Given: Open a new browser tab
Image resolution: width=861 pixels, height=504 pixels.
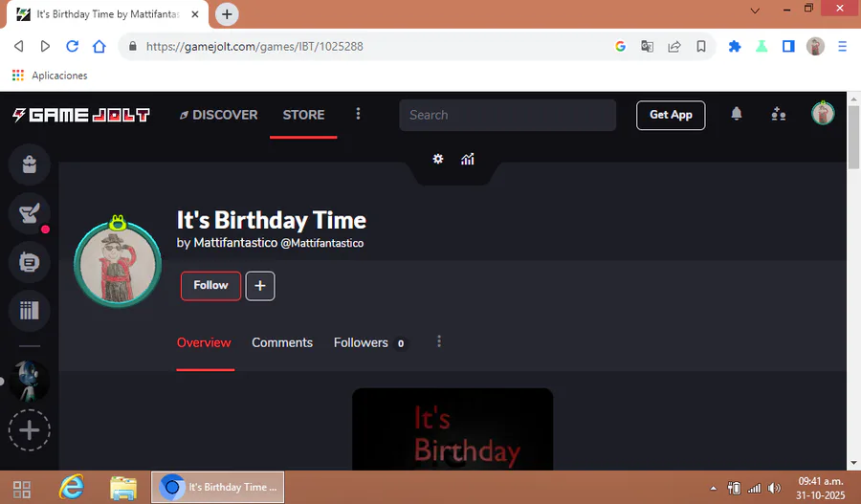Looking at the screenshot, I should coord(227,14).
